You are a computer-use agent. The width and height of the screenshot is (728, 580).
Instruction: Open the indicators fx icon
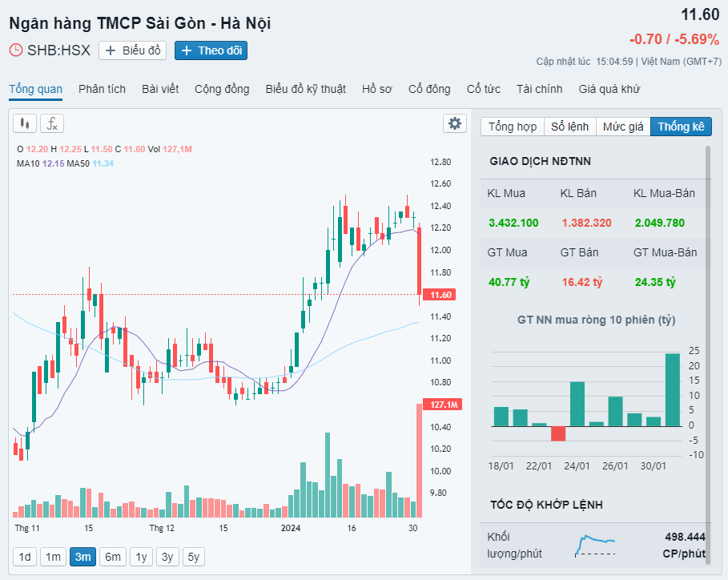point(52,123)
